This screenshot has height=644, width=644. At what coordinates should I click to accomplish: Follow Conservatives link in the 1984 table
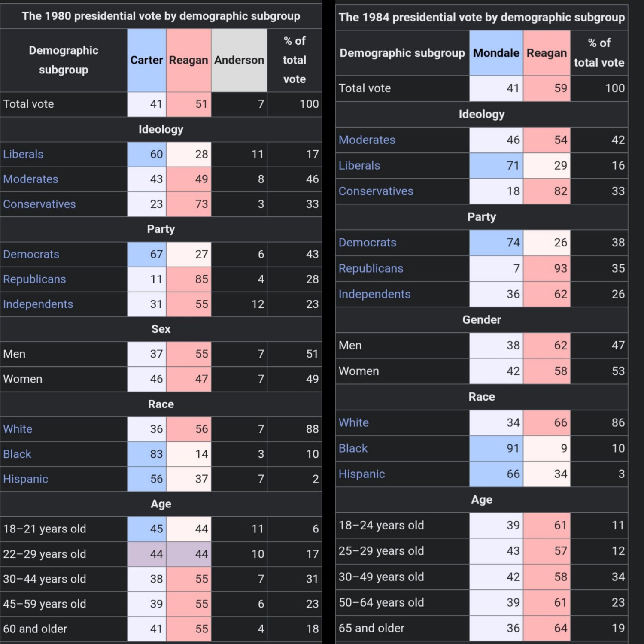tap(376, 191)
